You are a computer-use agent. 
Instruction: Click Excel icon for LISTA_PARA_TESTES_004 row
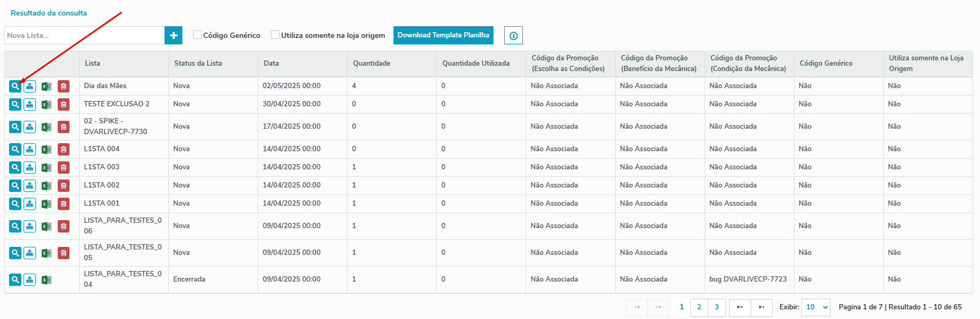point(47,279)
